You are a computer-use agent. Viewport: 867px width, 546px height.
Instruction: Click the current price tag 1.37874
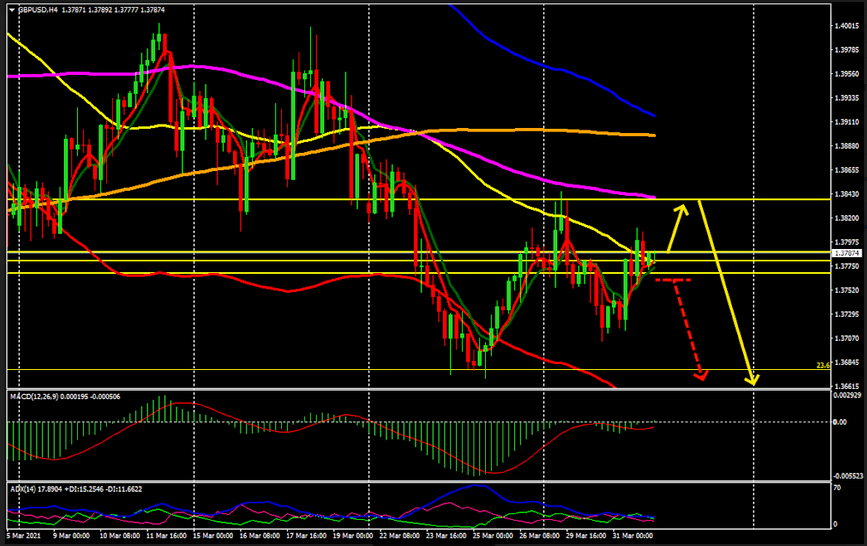[847, 253]
